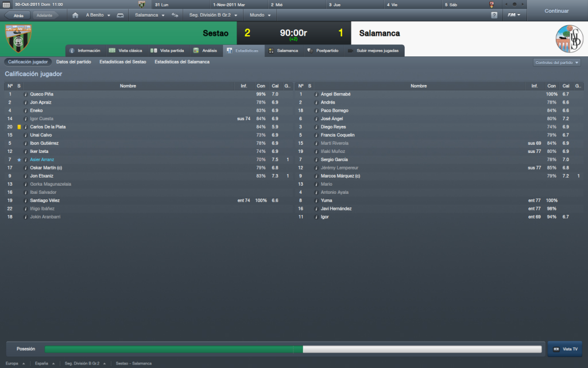Switch to the Análisis tab

205,51
